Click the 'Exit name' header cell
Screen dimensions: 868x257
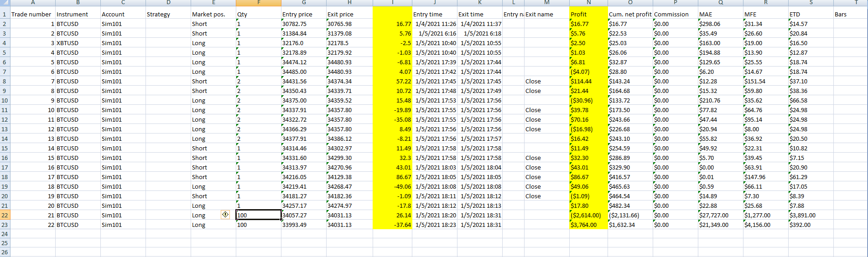[x=546, y=14]
